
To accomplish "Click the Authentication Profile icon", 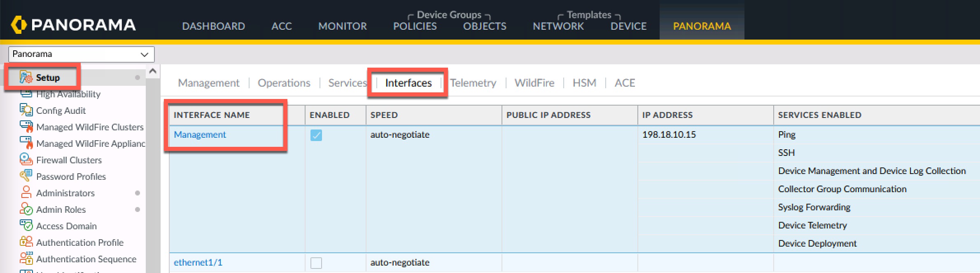I will tap(26, 242).
